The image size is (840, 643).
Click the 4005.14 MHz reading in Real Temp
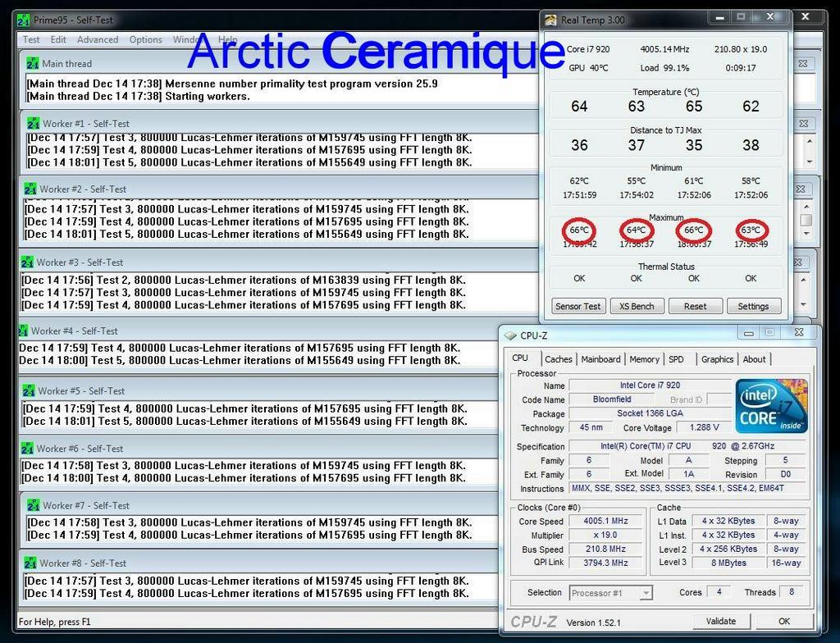[x=664, y=49]
